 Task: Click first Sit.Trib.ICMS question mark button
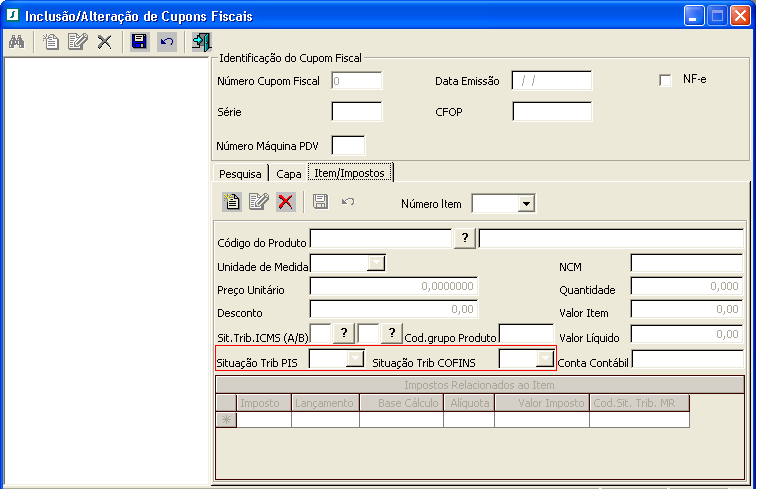pyautogui.click(x=343, y=333)
